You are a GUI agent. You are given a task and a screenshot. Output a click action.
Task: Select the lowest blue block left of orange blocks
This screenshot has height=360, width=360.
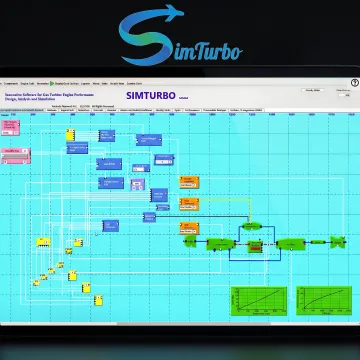click(111, 226)
